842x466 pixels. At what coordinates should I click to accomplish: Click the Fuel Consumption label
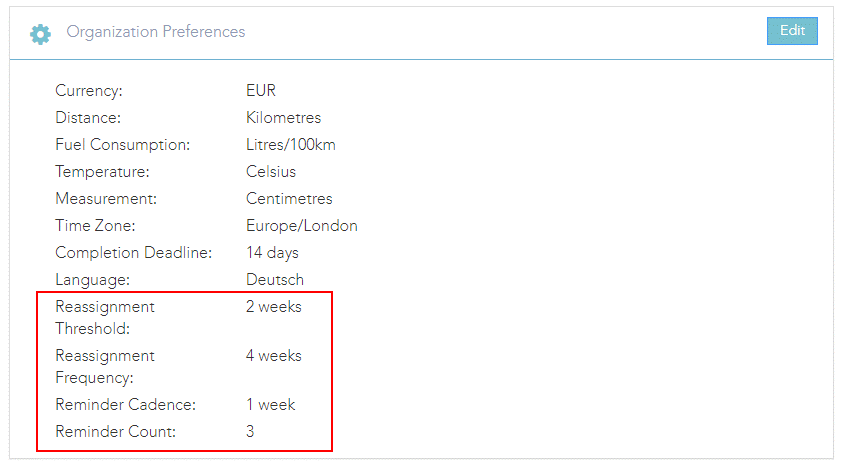point(122,145)
